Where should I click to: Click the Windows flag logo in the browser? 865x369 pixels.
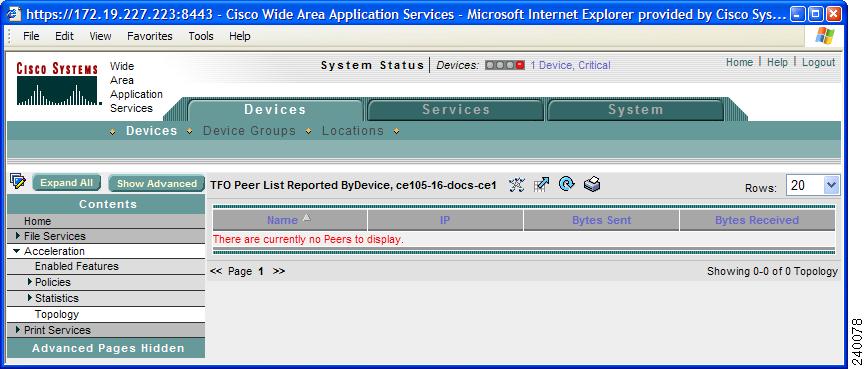(x=825, y=36)
